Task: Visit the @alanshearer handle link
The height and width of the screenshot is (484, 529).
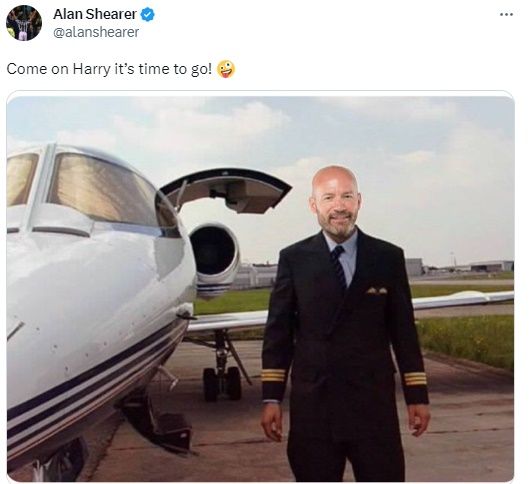Action: pyautogui.click(x=96, y=32)
